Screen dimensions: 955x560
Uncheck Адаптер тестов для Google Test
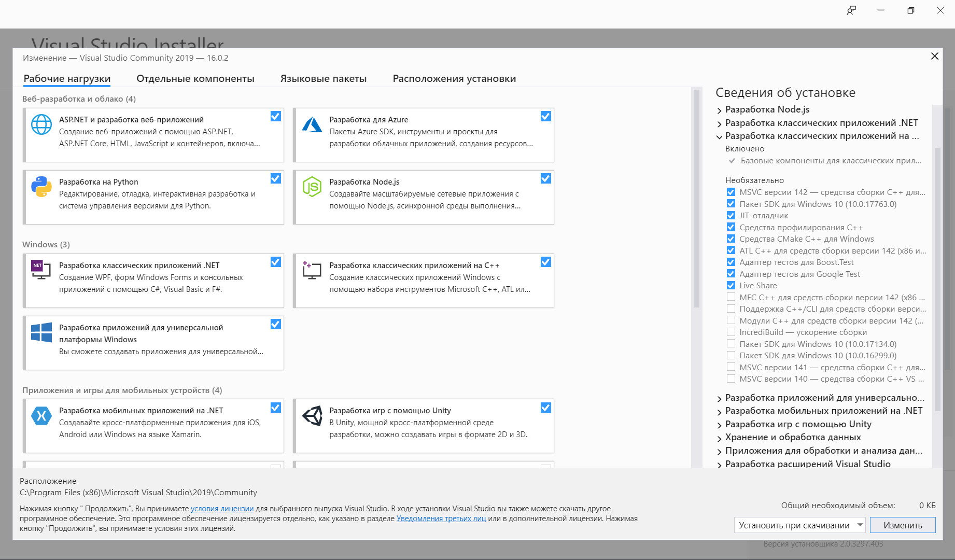pyautogui.click(x=731, y=274)
